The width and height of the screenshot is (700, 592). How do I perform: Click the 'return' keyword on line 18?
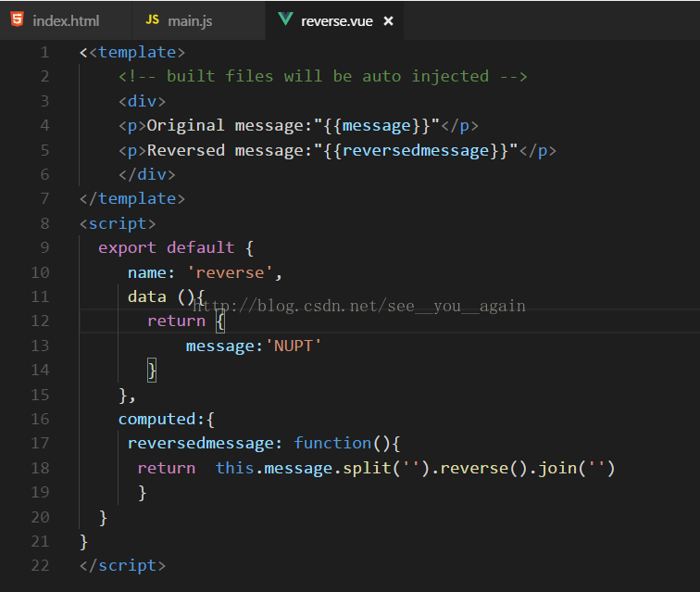coord(167,468)
